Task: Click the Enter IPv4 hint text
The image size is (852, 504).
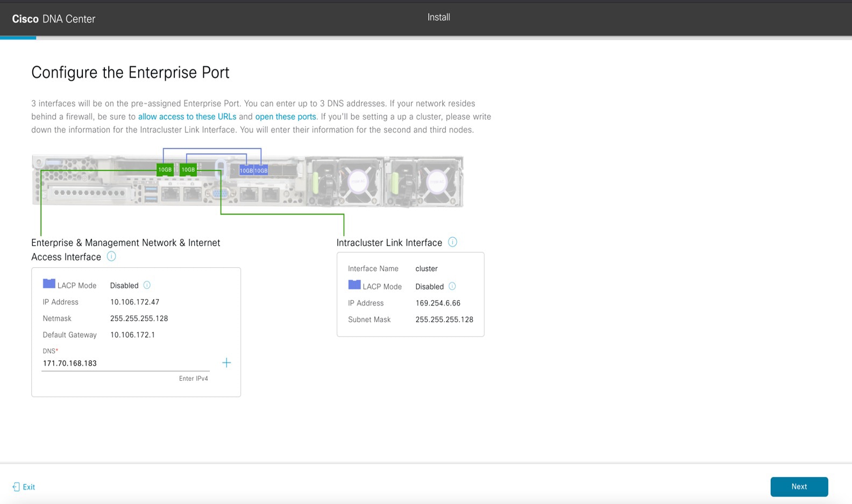Action: tap(194, 379)
